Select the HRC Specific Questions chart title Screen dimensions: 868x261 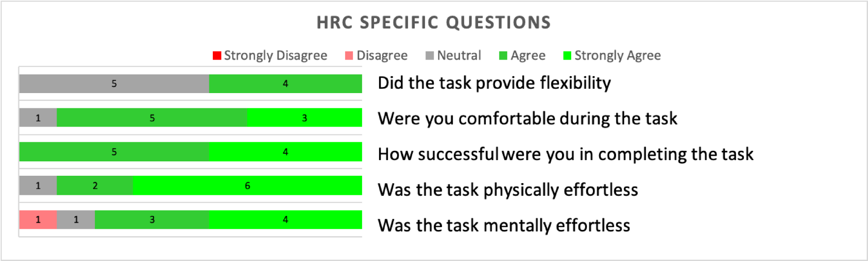[434, 23]
